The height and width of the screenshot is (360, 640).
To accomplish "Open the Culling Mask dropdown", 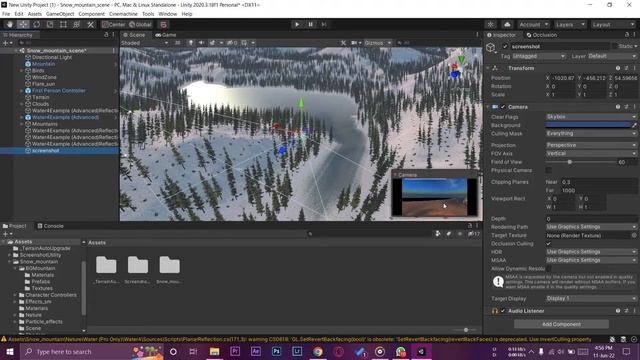I will (591, 133).
